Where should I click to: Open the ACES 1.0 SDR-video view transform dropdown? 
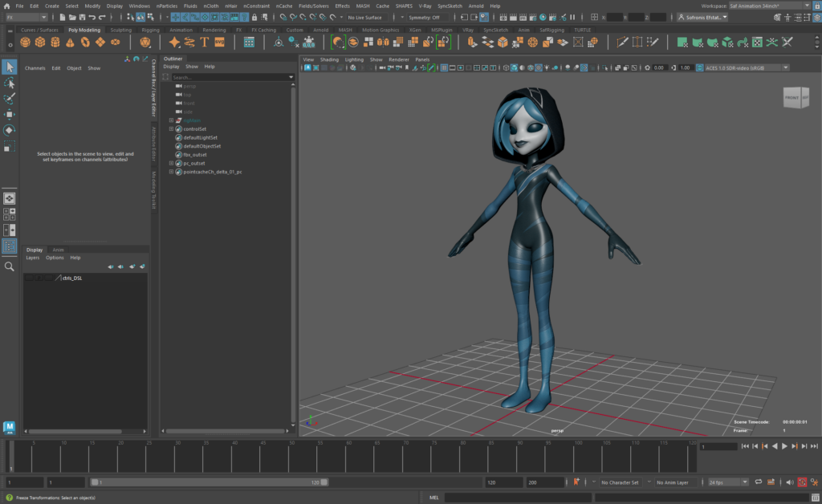click(747, 67)
